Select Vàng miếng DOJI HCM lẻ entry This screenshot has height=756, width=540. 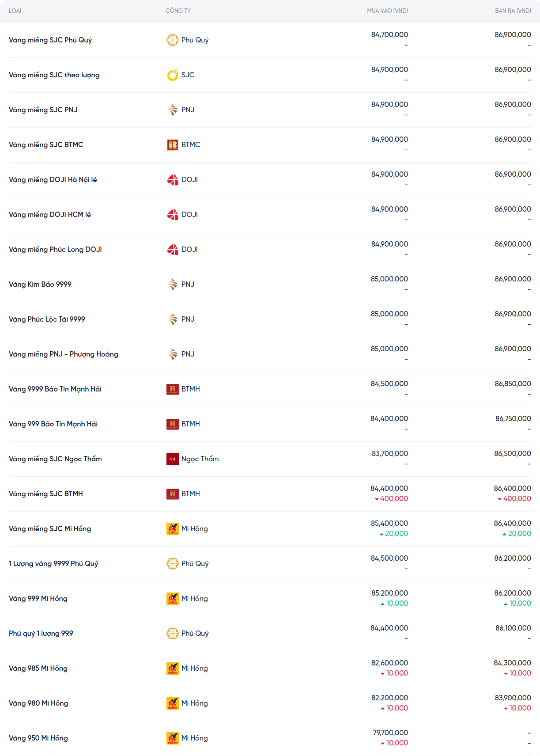coord(50,214)
